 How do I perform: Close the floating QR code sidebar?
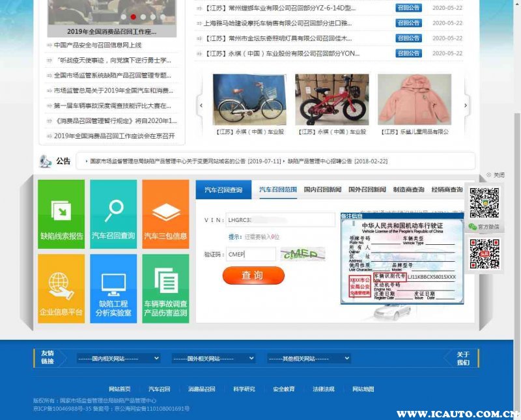click(495, 175)
